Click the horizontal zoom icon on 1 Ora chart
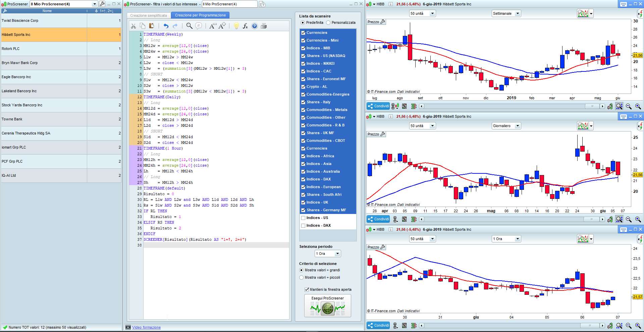 pyautogui.click(x=619, y=326)
